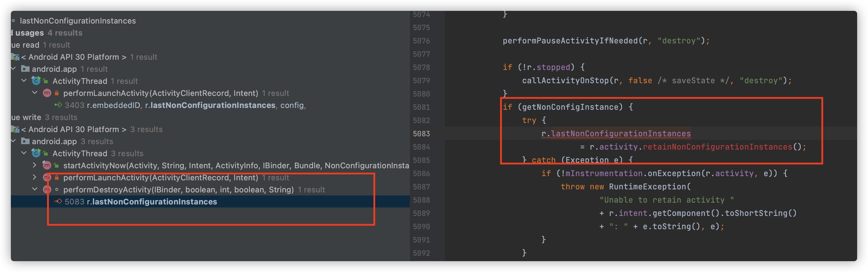
Task: Click 'catch (Exception e)' on line 5085
Action: pos(577,160)
